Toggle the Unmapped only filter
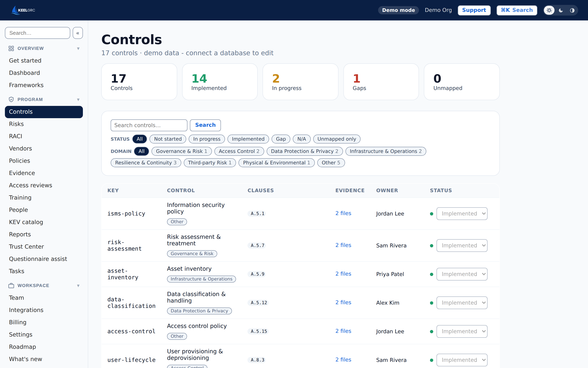This screenshot has width=588, height=368. (336, 139)
